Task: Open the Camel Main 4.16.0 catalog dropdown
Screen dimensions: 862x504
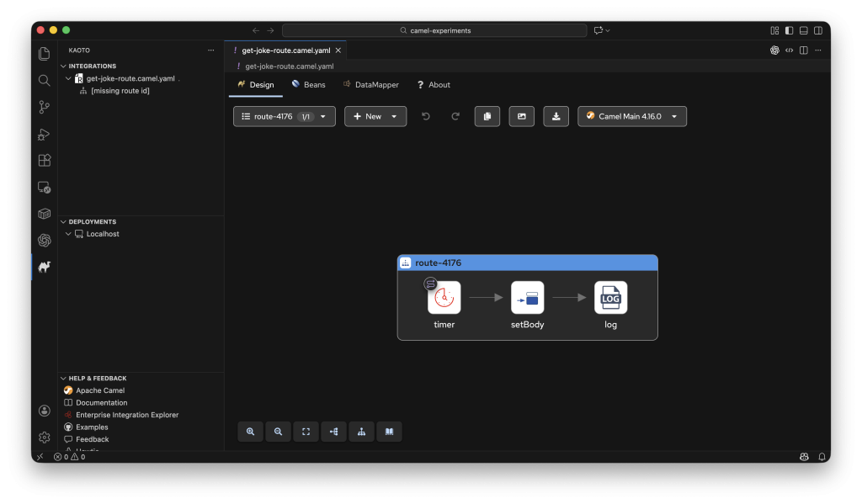Action: click(x=631, y=117)
